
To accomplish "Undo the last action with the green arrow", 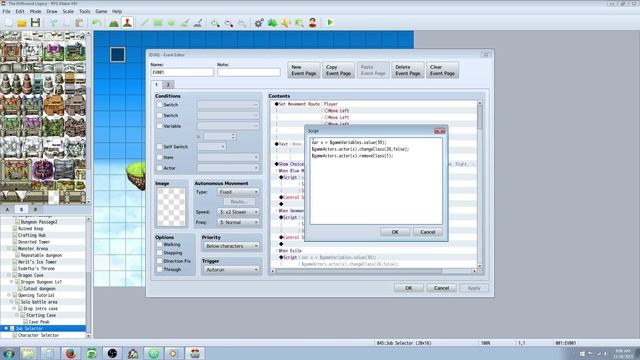I will tap(96, 23).
